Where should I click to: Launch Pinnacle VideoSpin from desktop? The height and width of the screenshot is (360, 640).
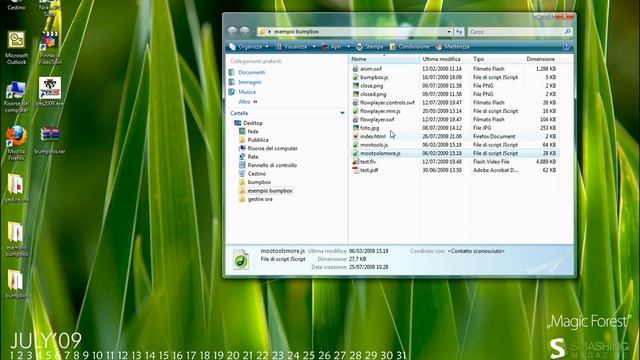(50, 47)
